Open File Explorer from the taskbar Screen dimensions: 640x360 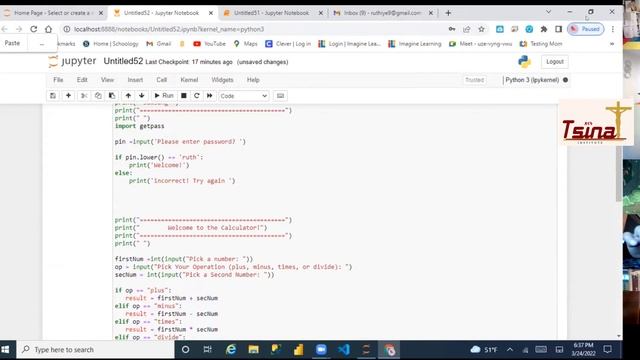pyautogui.click(x=253, y=350)
